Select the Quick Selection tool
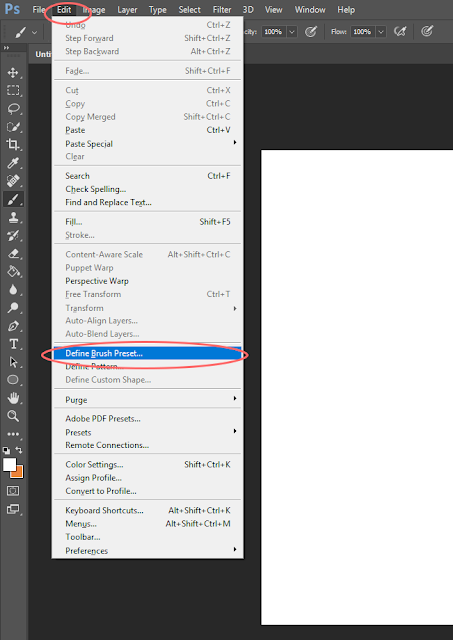The image size is (453, 640). point(13,127)
